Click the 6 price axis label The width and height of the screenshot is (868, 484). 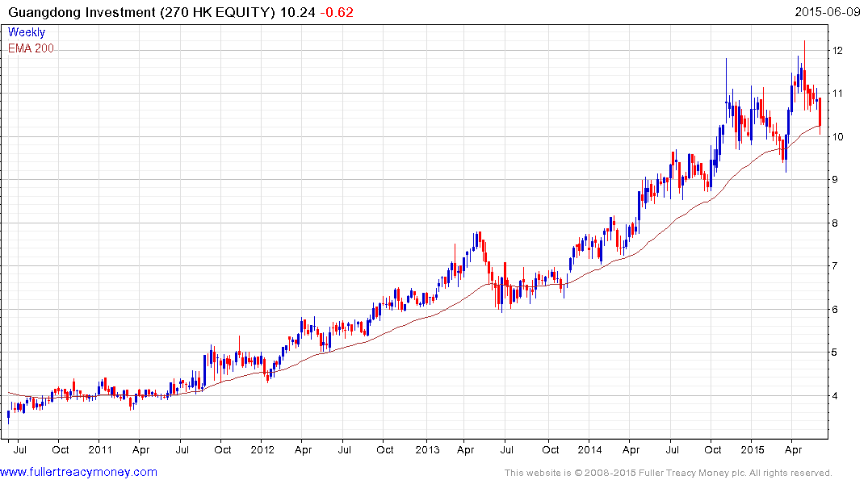pos(835,309)
